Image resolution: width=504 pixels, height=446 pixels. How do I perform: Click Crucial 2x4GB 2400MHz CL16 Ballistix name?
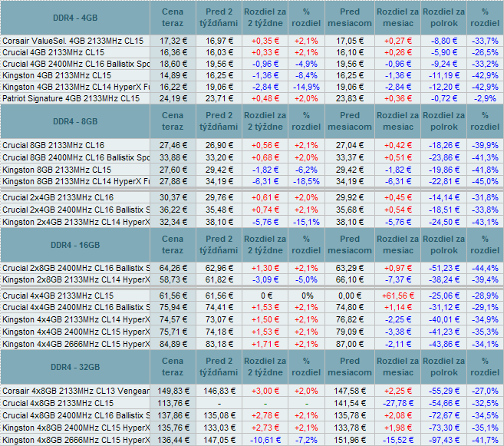75,210
